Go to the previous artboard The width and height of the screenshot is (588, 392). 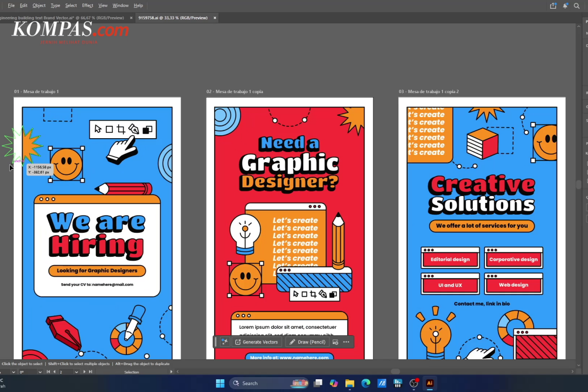click(54, 372)
